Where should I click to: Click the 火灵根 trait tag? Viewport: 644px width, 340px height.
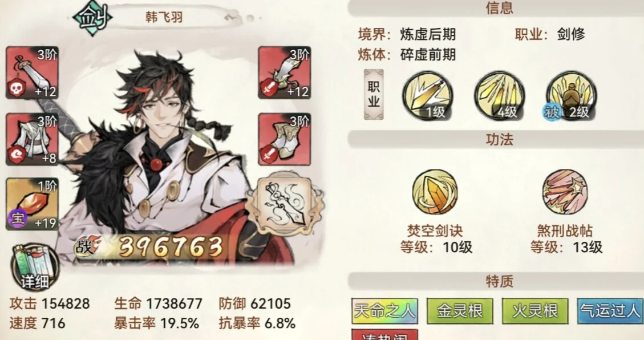click(x=535, y=311)
